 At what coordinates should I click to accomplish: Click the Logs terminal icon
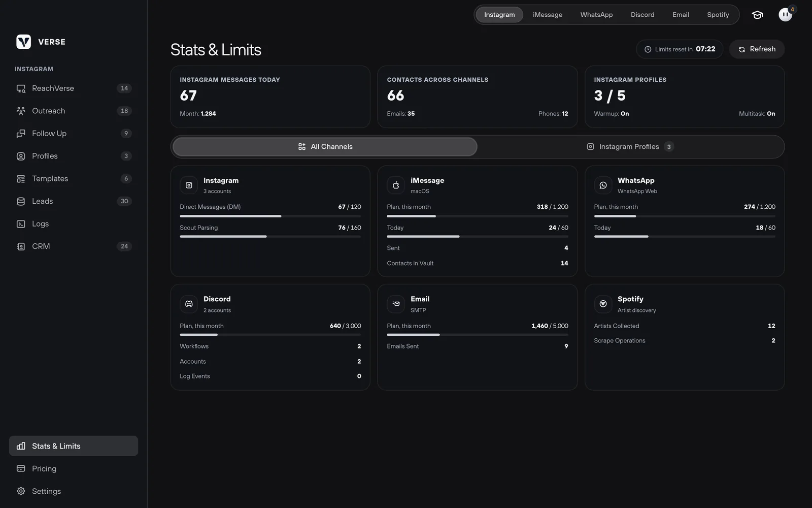point(21,224)
